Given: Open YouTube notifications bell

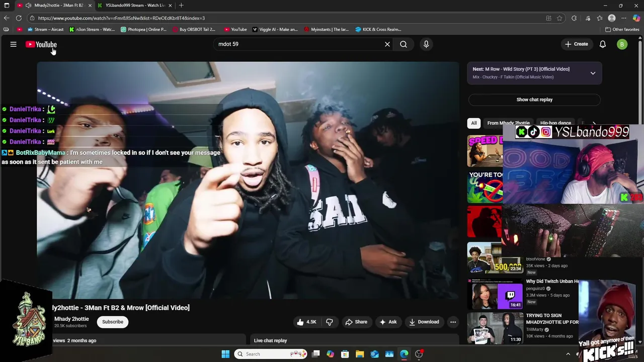Looking at the screenshot, I should coord(603,44).
